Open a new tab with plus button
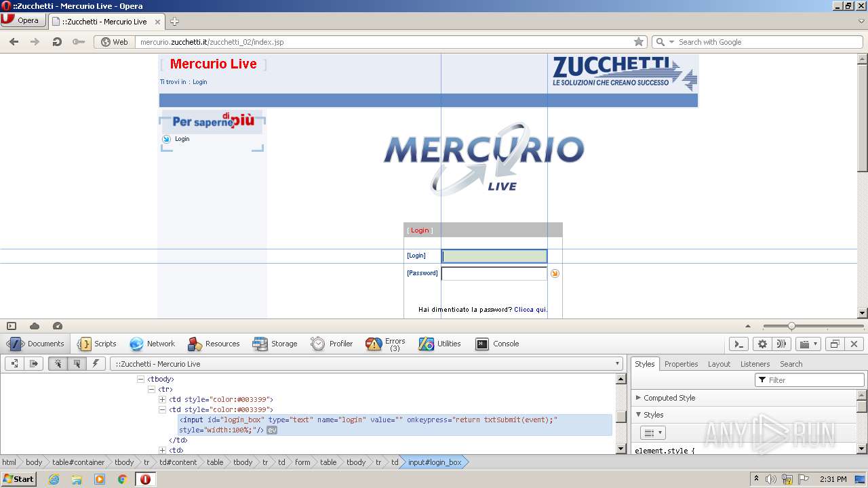The width and height of the screenshot is (868, 488). (x=174, y=22)
